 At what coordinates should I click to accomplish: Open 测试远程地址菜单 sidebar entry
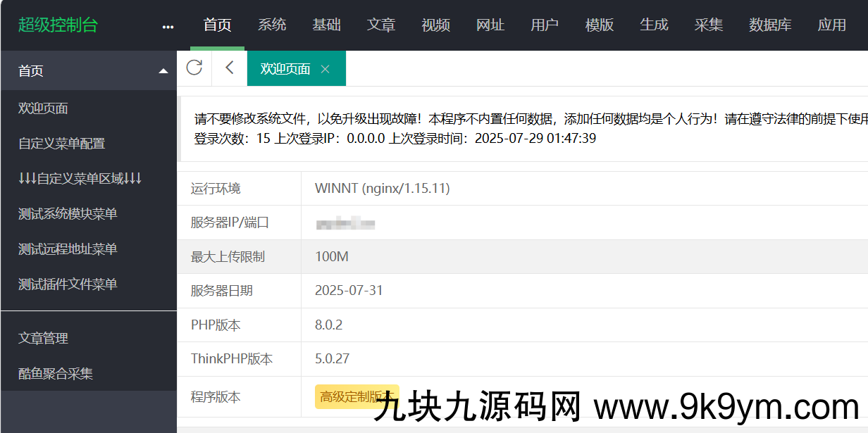pos(68,249)
